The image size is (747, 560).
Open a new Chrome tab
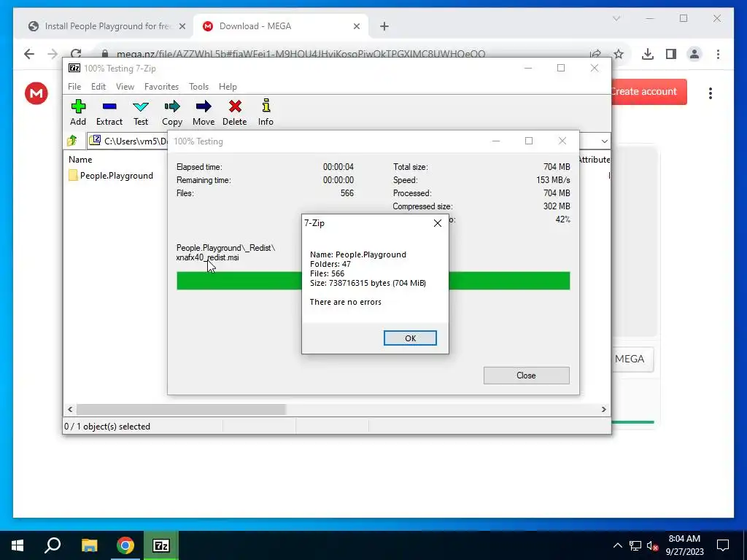[x=384, y=27]
